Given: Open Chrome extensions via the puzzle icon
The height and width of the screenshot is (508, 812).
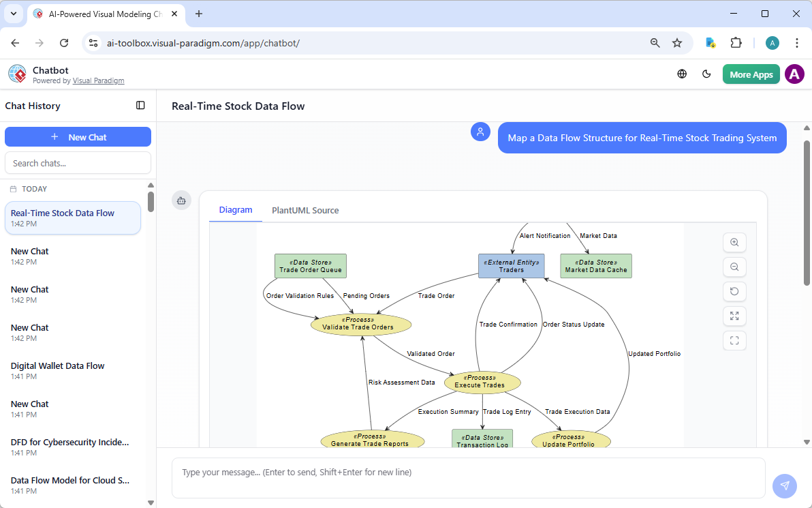Looking at the screenshot, I should click(736, 42).
